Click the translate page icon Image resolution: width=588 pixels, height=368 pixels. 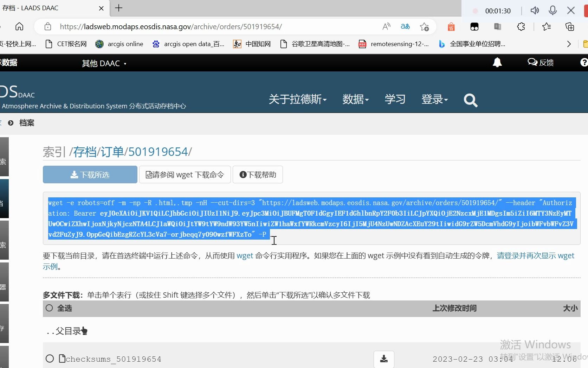coord(405,26)
